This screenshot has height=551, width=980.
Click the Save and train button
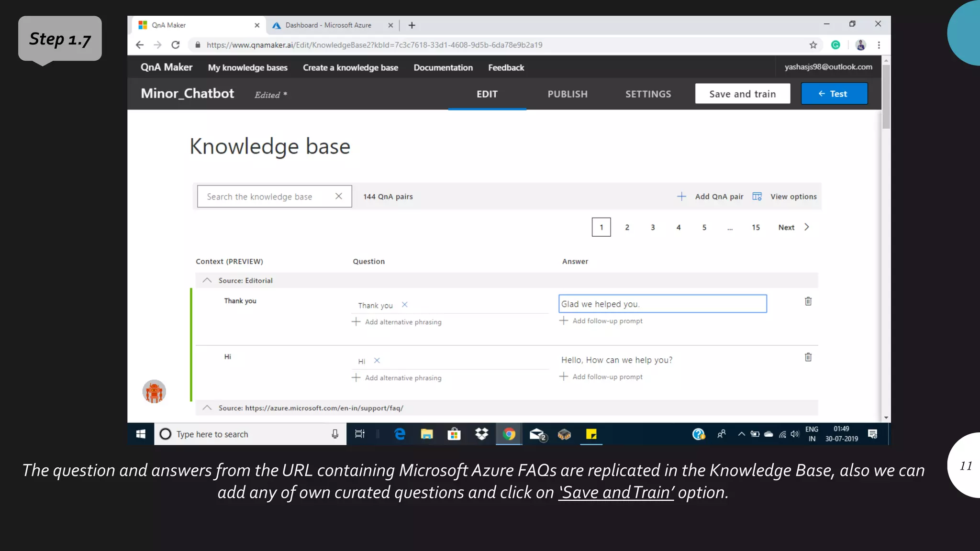pyautogui.click(x=743, y=94)
